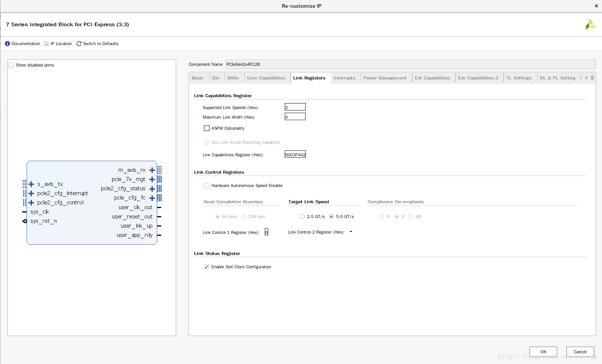Open the Core Capabilities tab
602x364 pixels.
point(266,78)
